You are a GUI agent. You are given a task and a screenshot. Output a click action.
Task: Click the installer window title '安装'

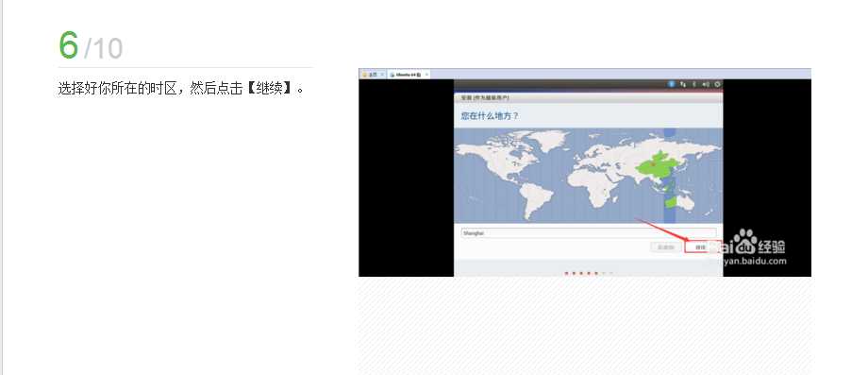485,97
